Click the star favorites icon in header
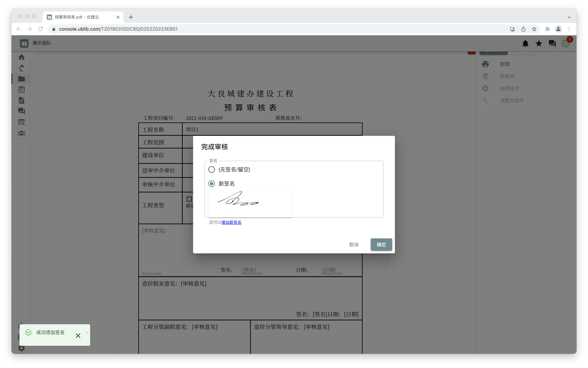Viewport: 588px width, 368px height. tap(539, 43)
